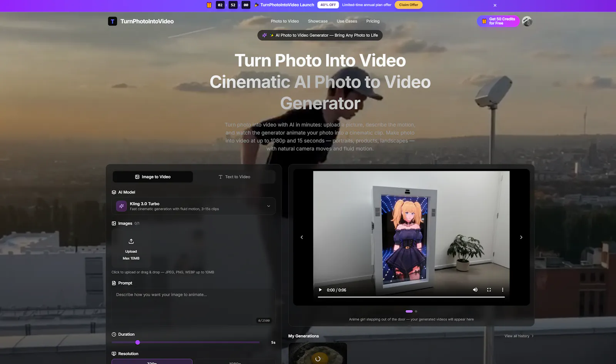Click the gift icon in promo banner

(209, 5)
